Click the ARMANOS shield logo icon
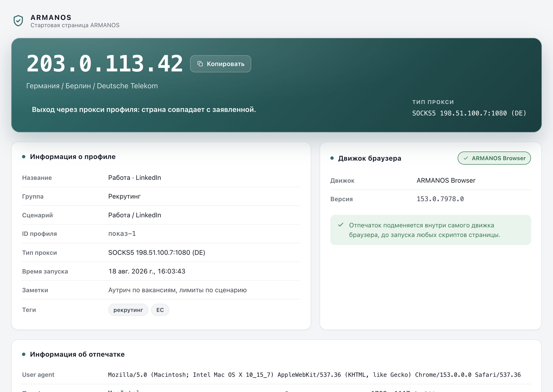553x392 pixels. tap(18, 21)
